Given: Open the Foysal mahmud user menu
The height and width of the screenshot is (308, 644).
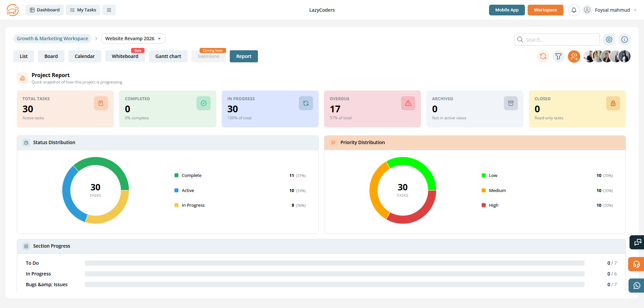Looking at the screenshot, I should tap(612, 10).
